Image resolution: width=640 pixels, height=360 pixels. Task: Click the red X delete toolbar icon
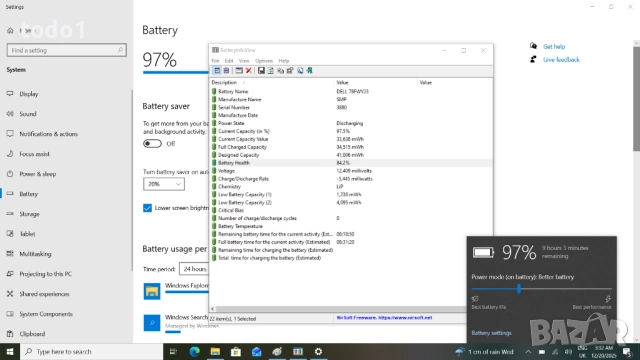tap(249, 71)
